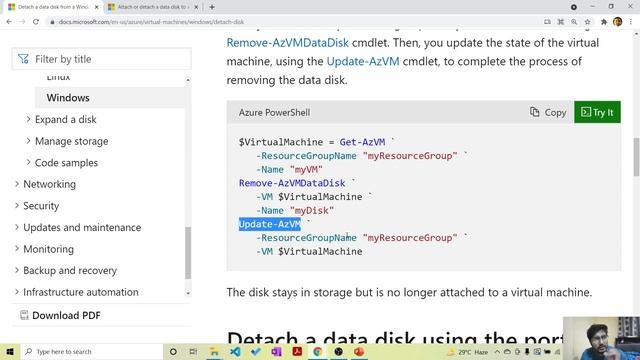This screenshot has height=360, width=640.
Task: Open the '29°C Haze' weather widget
Action: [468, 352]
